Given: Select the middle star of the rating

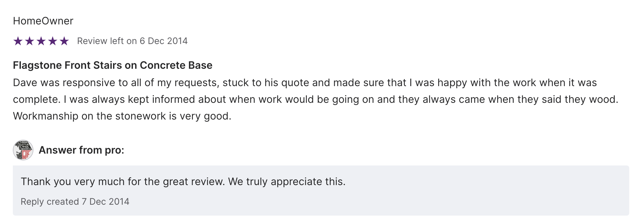Looking at the screenshot, I should coord(41,41).
